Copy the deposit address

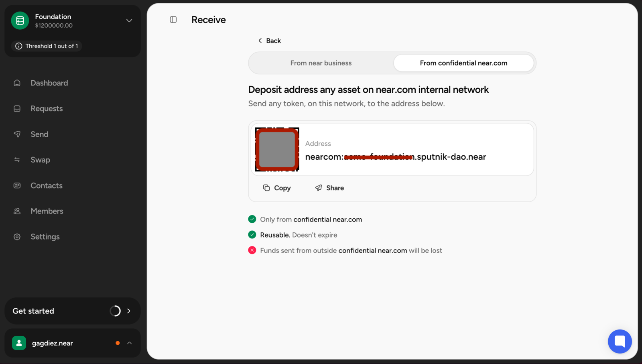[277, 188]
